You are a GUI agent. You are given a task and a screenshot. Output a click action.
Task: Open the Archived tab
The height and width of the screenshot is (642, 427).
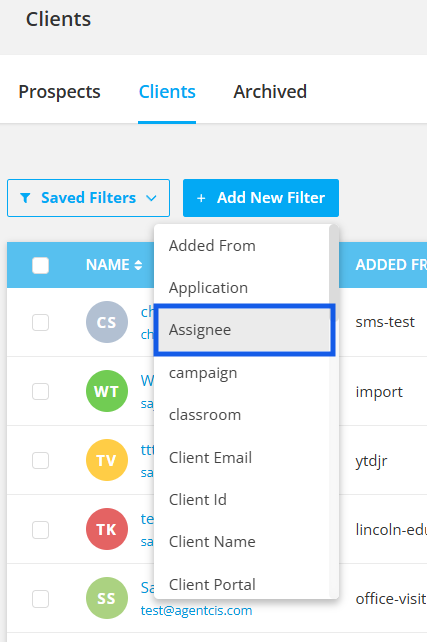point(270,92)
